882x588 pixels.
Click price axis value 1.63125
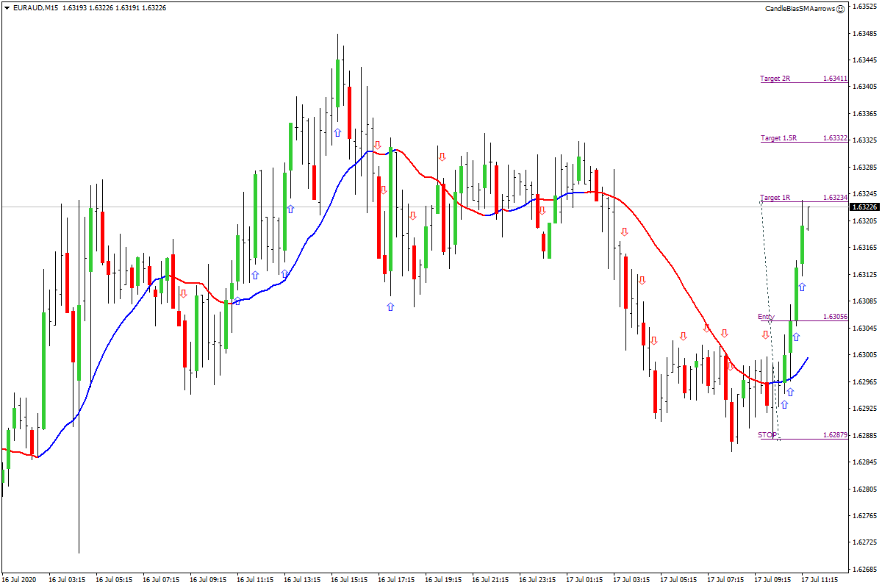click(x=864, y=274)
